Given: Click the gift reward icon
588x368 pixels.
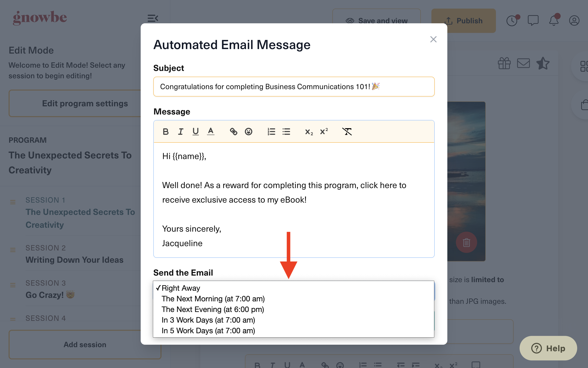Looking at the screenshot, I should click(504, 64).
